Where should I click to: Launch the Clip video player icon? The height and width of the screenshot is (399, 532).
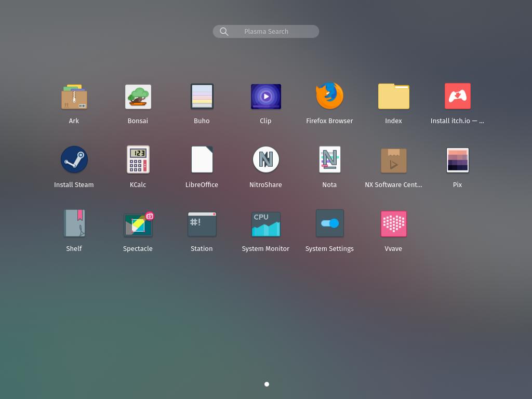(265, 96)
